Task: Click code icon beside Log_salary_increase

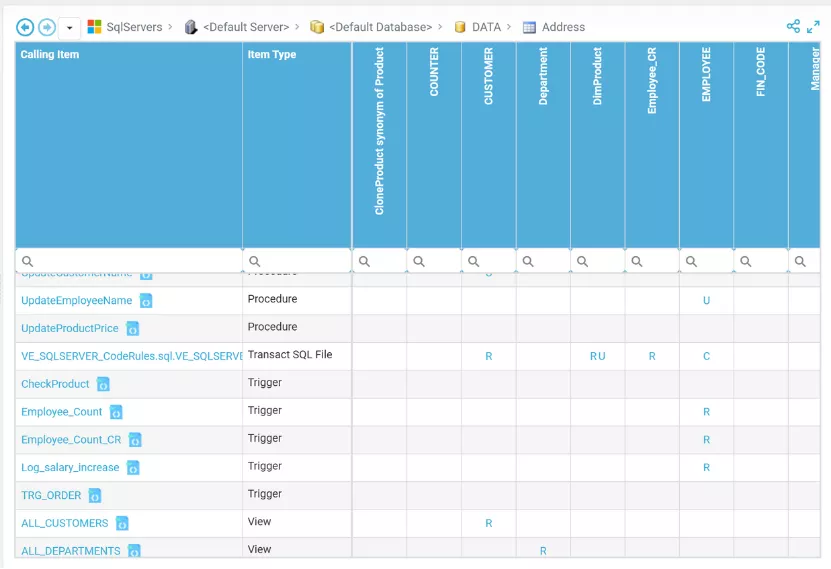Action: tap(133, 468)
